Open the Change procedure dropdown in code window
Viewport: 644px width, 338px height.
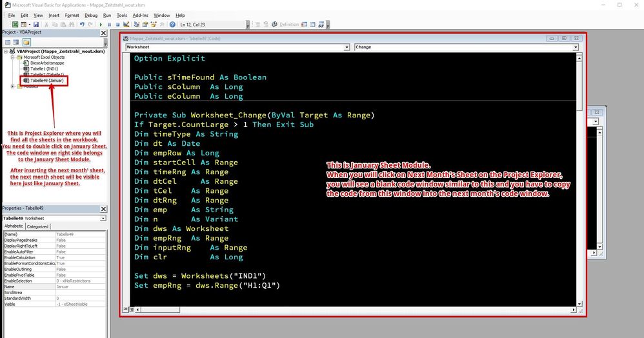tap(576, 47)
